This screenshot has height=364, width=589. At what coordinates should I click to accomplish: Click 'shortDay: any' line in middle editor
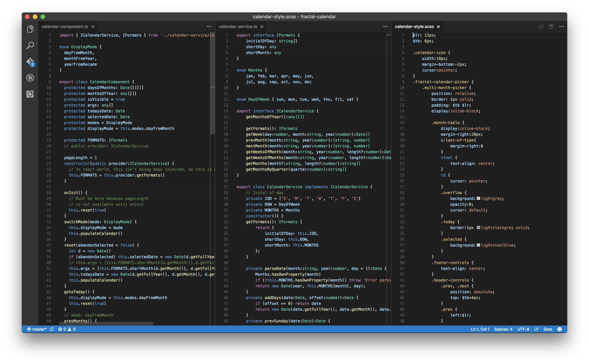[261, 47]
